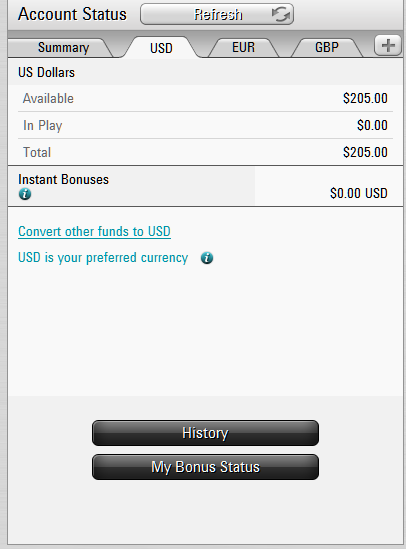Click the USD is your preferred currency text
Screen dimensions: 406x549
103,258
